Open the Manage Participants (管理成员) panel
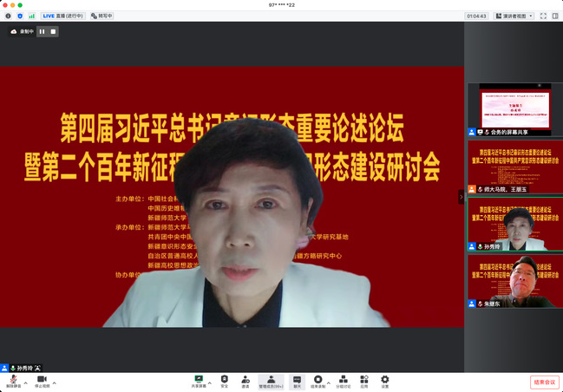Screen dimensions: 563x392 [271, 380]
